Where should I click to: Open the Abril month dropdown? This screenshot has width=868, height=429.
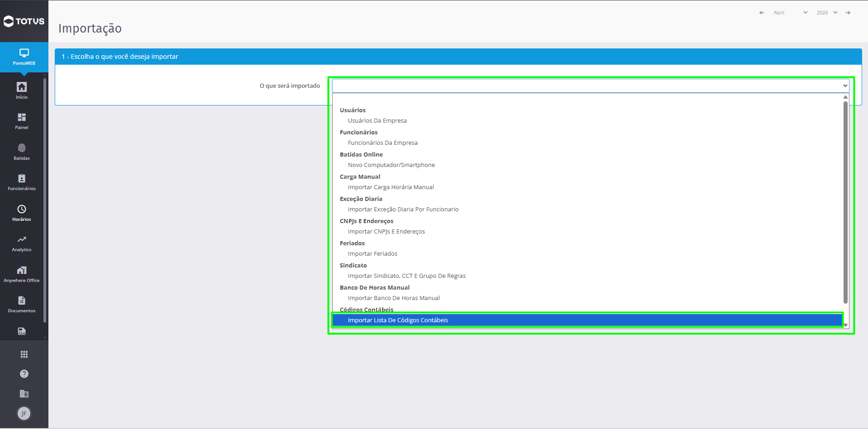coord(790,13)
